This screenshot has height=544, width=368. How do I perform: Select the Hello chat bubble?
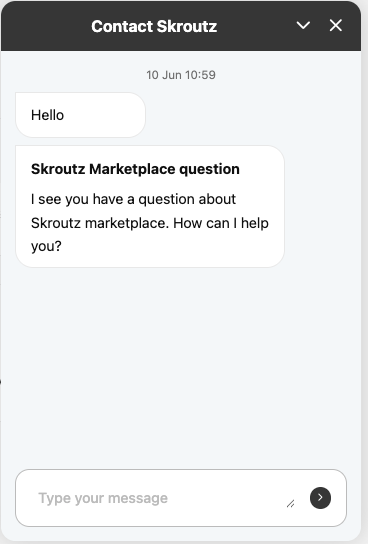pyautogui.click(x=80, y=115)
